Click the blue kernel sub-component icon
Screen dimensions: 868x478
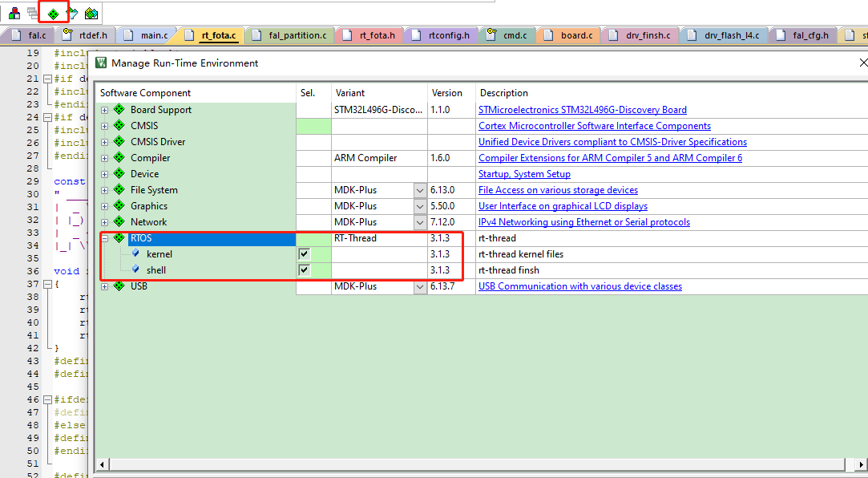point(135,253)
